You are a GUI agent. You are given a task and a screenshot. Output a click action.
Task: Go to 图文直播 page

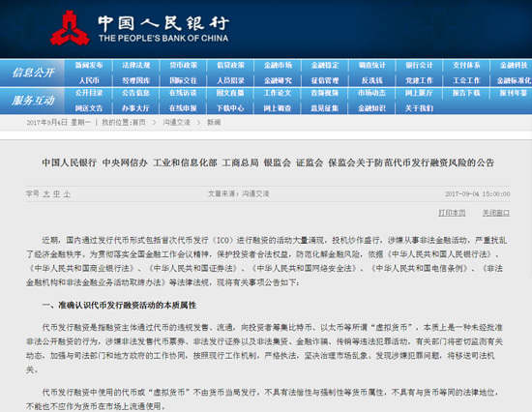pos(231,93)
